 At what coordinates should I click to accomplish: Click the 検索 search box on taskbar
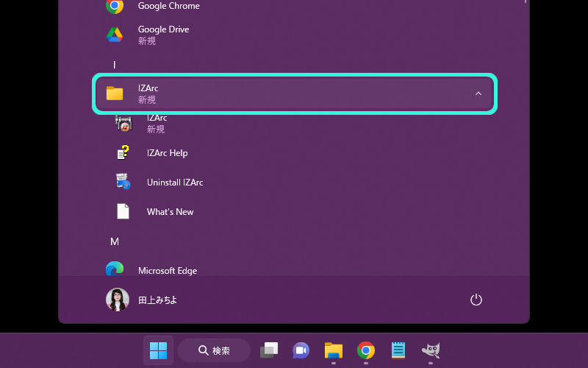click(214, 350)
